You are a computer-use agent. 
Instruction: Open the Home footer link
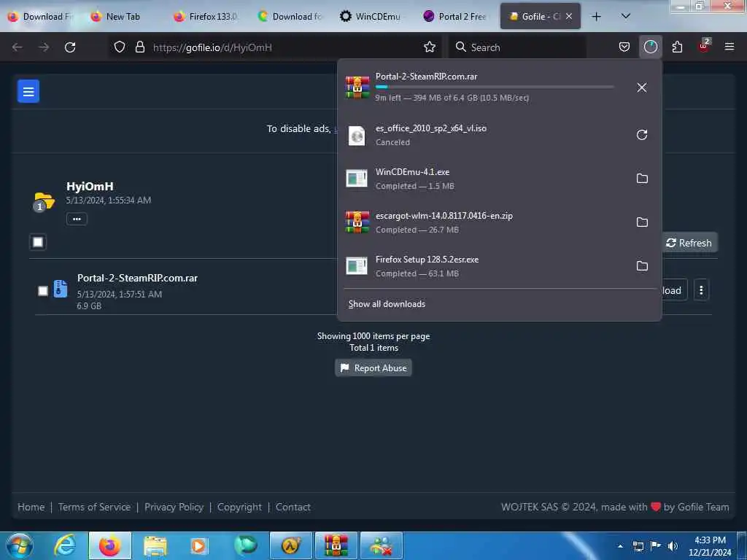click(x=31, y=507)
